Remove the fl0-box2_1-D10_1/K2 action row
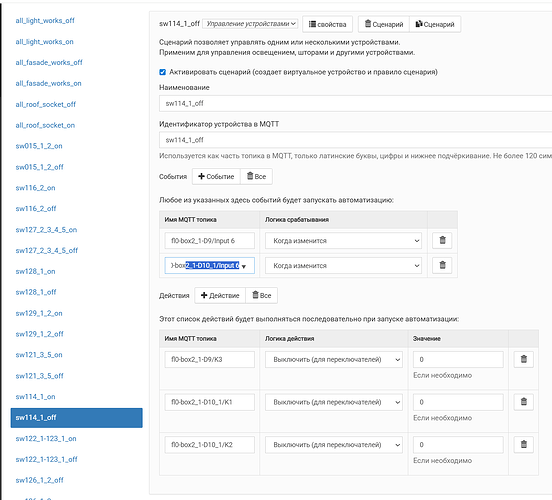 click(523, 444)
